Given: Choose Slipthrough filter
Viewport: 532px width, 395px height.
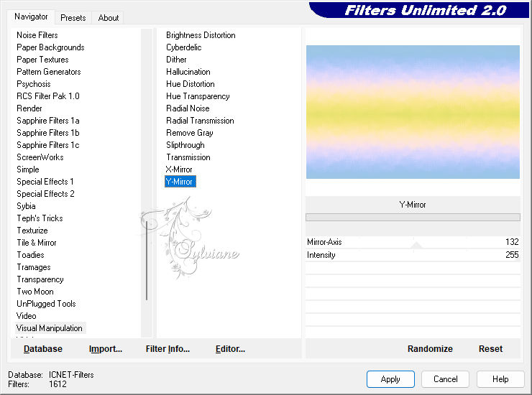Looking at the screenshot, I should (185, 145).
